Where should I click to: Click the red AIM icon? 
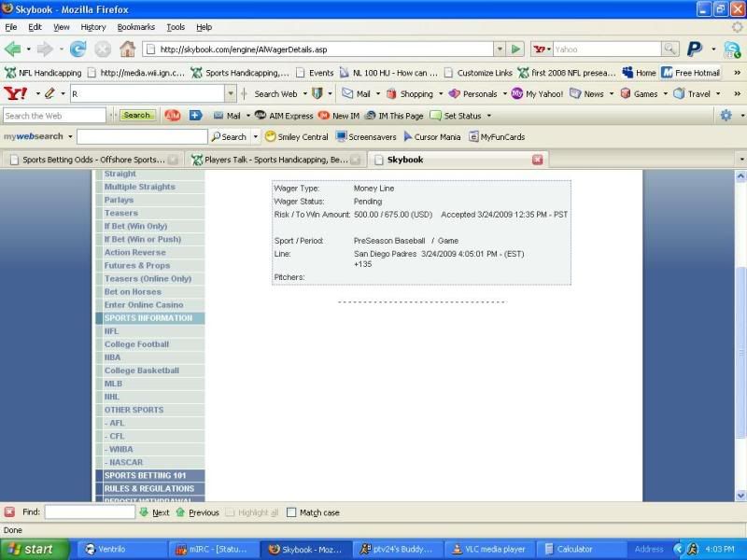[x=173, y=115]
